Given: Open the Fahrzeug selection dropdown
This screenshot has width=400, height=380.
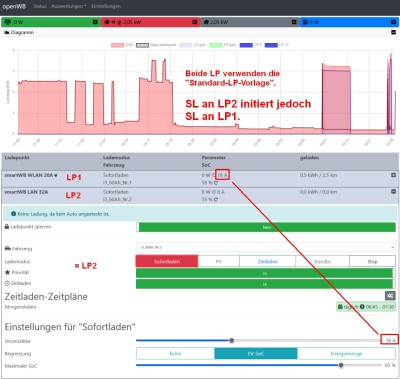Looking at the screenshot, I should coord(266,247).
